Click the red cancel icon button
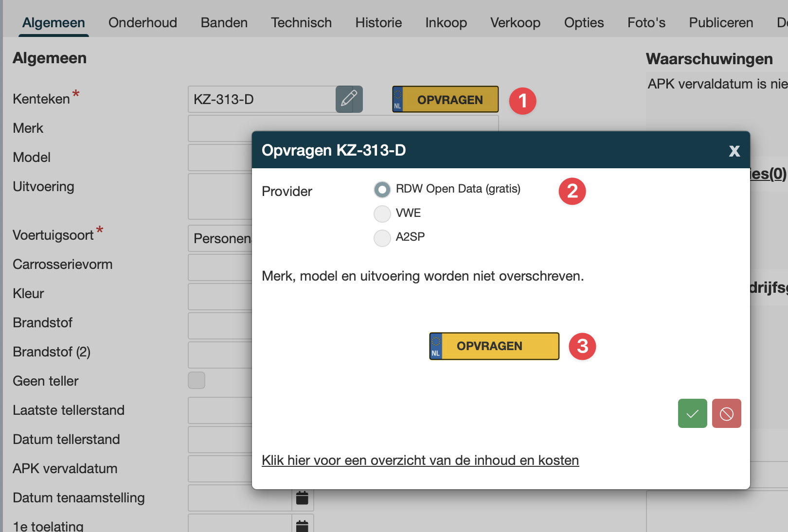This screenshot has width=788, height=532. tap(726, 413)
